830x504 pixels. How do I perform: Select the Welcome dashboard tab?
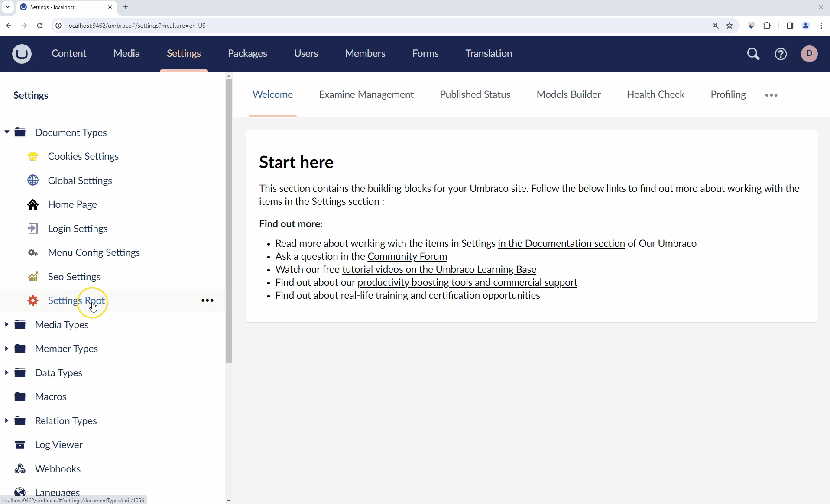(x=272, y=94)
